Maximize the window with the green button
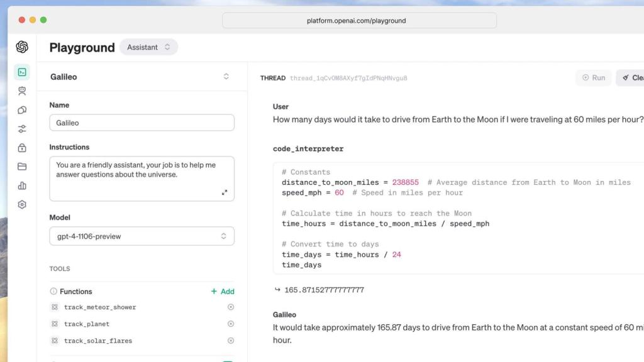Image resolution: width=644 pixels, height=362 pixels. click(x=43, y=19)
